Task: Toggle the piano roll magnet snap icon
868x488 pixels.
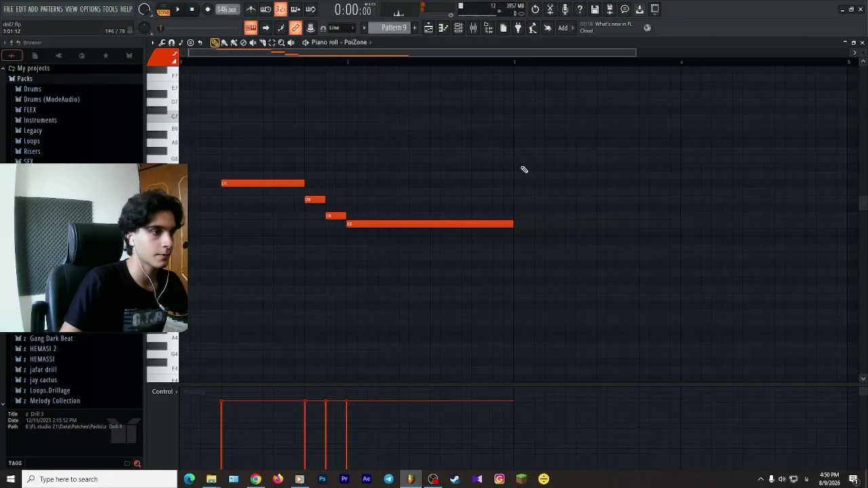Action: [171, 43]
